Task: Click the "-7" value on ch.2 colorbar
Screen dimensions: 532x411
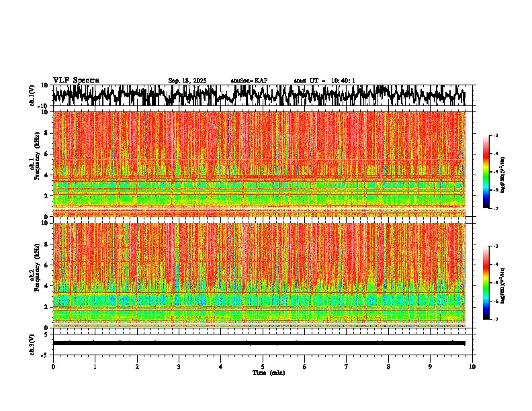Action: pyautogui.click(x=495, y=320)
